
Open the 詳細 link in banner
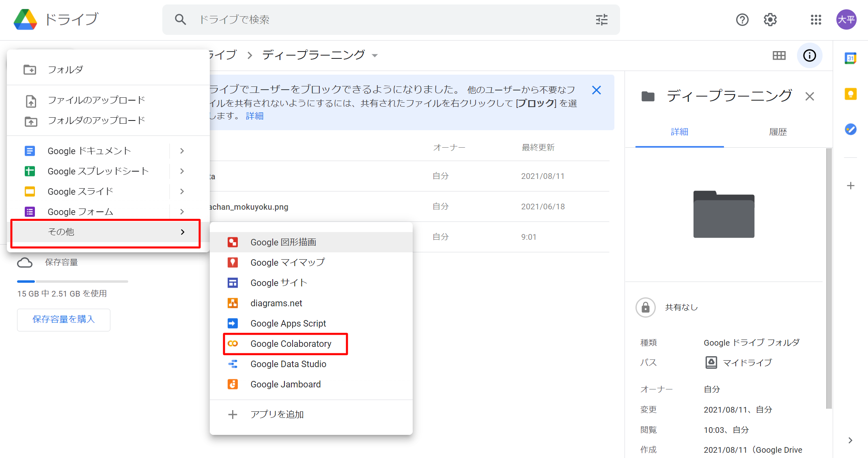pos(254,116)
